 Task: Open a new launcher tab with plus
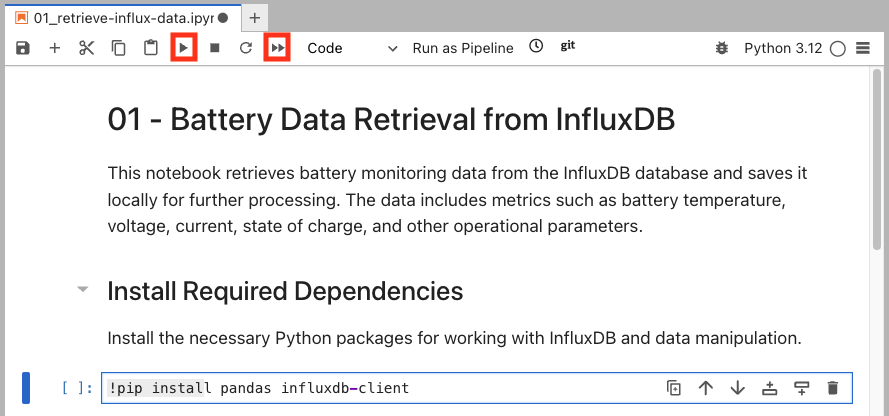point(254,18)
